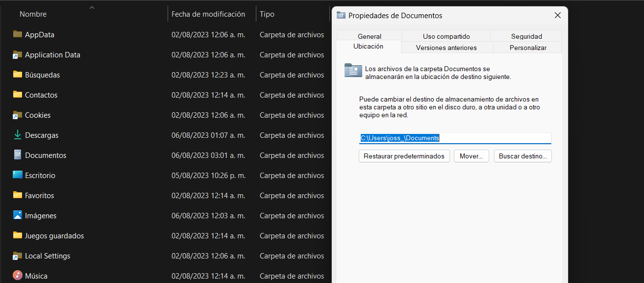The width and height of the screenshot is (644, 283).
Task: Select the Búsquedas folder name
Action: 43,75
